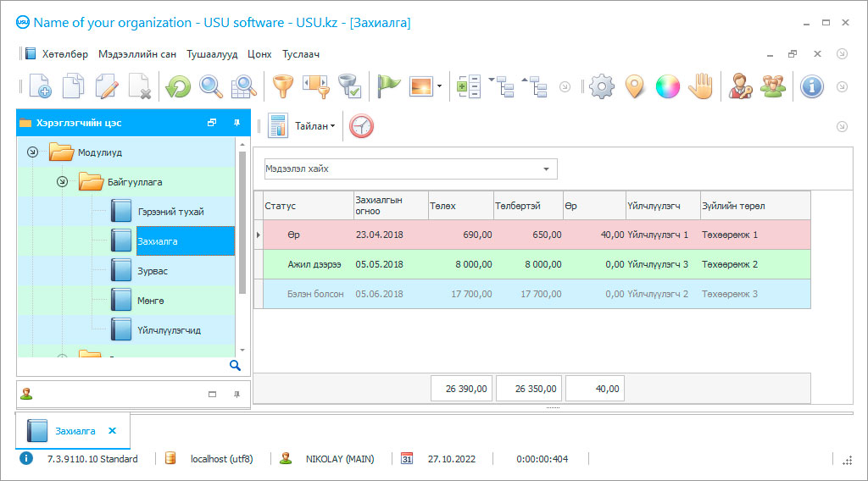Open the Туслаач menu

[301, 54]
